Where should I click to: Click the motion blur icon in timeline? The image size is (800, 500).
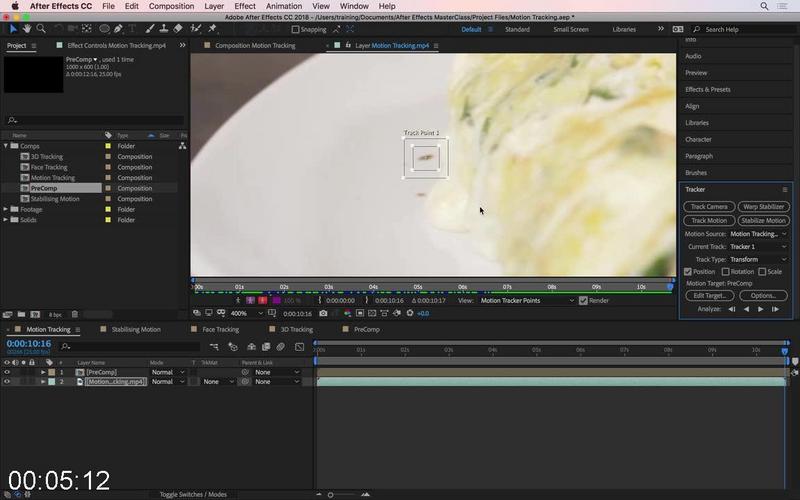click(281, 347)
